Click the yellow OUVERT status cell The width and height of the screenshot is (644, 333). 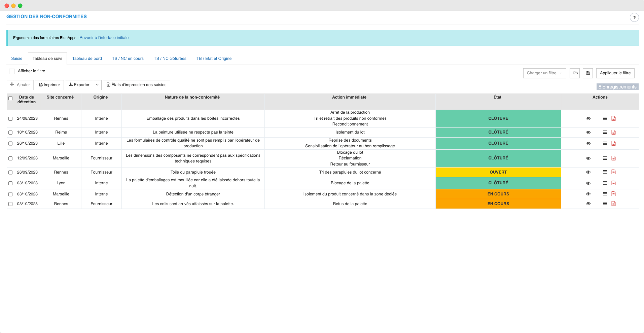pos(498,172)
